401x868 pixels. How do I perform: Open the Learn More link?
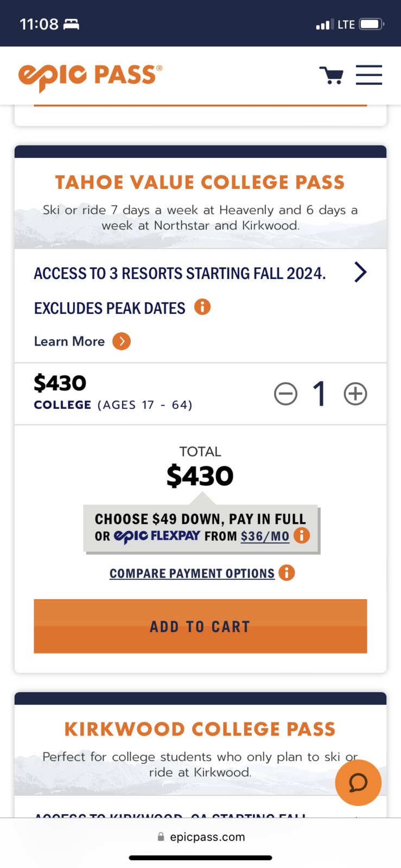69,341
